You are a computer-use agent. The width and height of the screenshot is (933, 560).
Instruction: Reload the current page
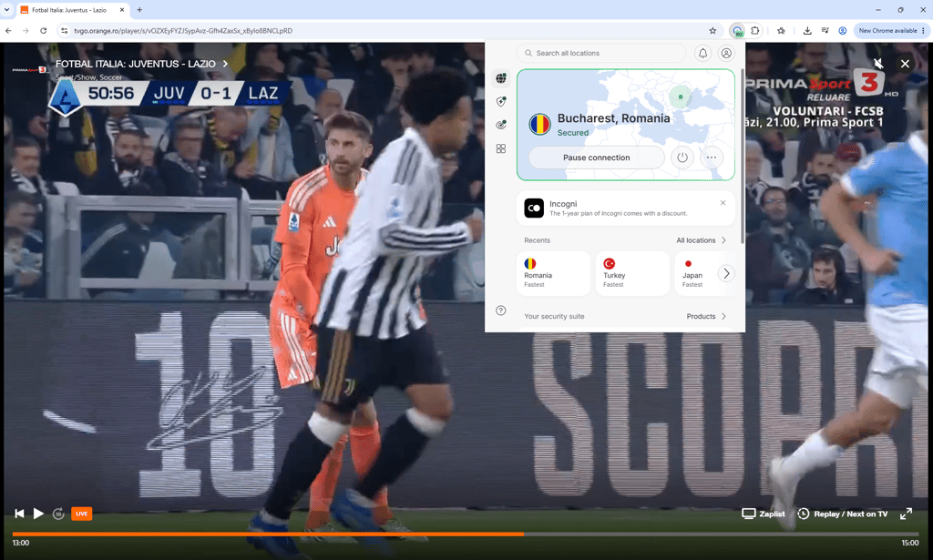click(x=44, y=31)
